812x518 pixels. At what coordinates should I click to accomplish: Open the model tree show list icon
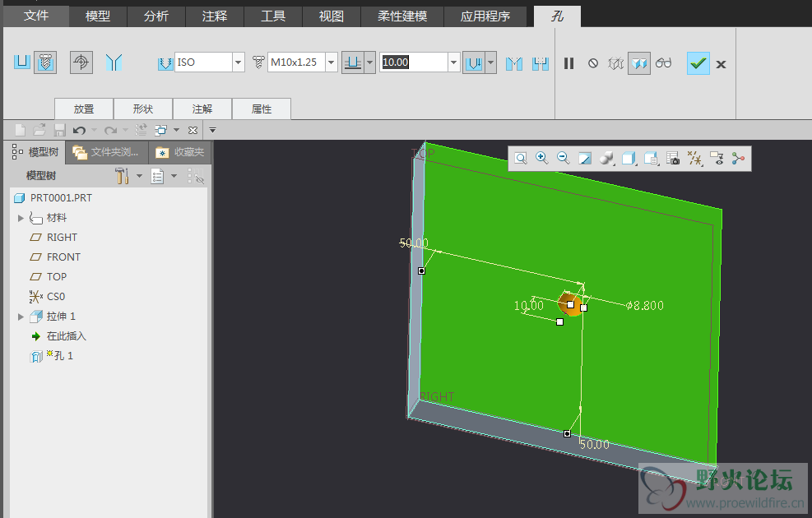click(x=157, y=176)
